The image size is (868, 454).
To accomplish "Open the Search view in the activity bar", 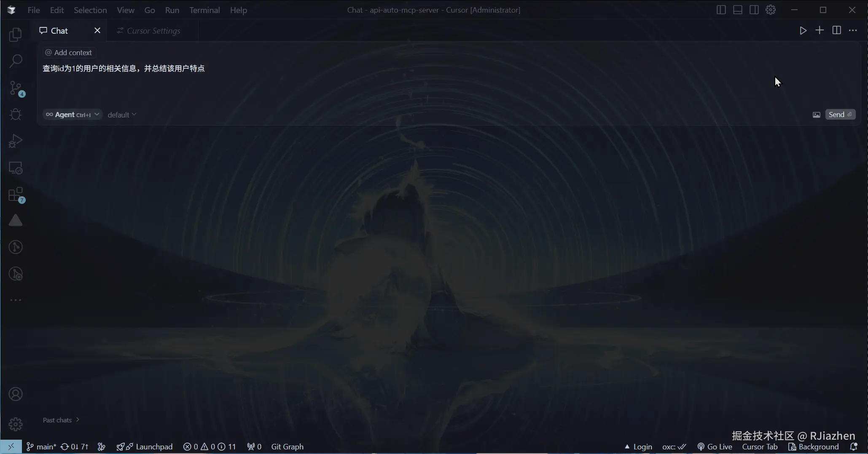I will [x=16, y=61].
